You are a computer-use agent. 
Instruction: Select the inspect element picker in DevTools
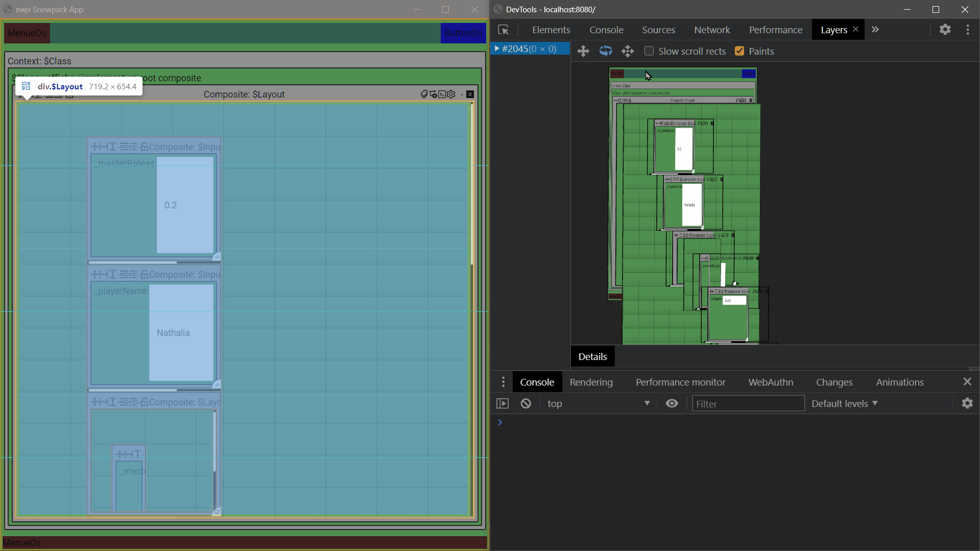click(x=503, y=30)
